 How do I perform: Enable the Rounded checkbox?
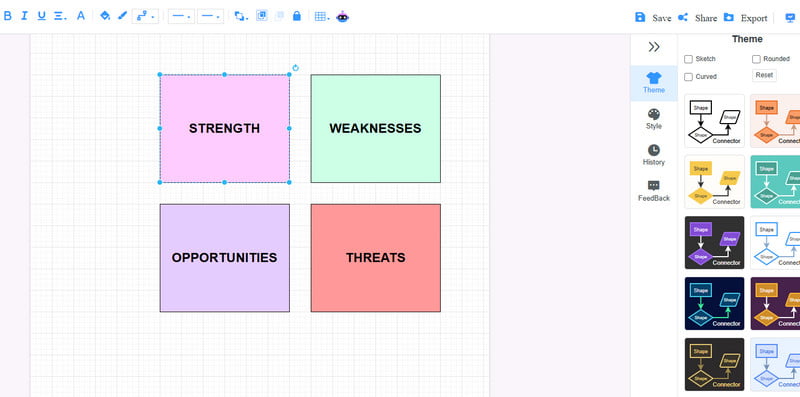pos(756,59)
